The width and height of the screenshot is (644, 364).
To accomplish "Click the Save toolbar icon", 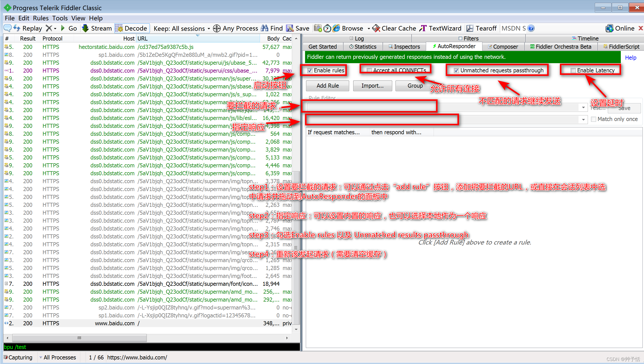I will click(x=290, y=28).
